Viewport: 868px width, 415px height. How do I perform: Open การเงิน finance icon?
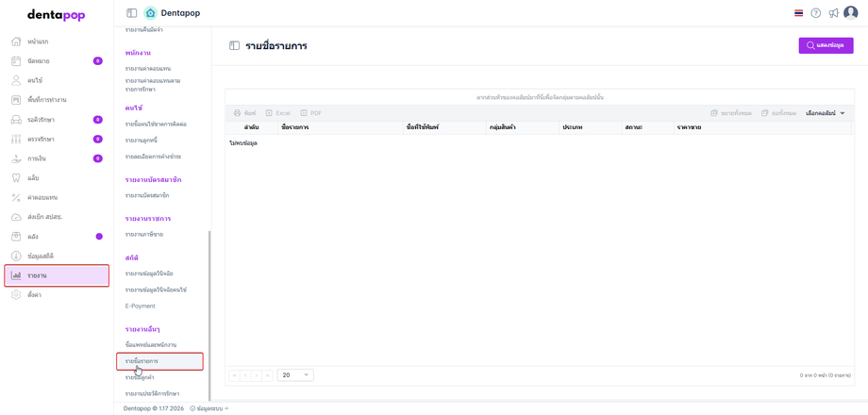coord(16,158)
